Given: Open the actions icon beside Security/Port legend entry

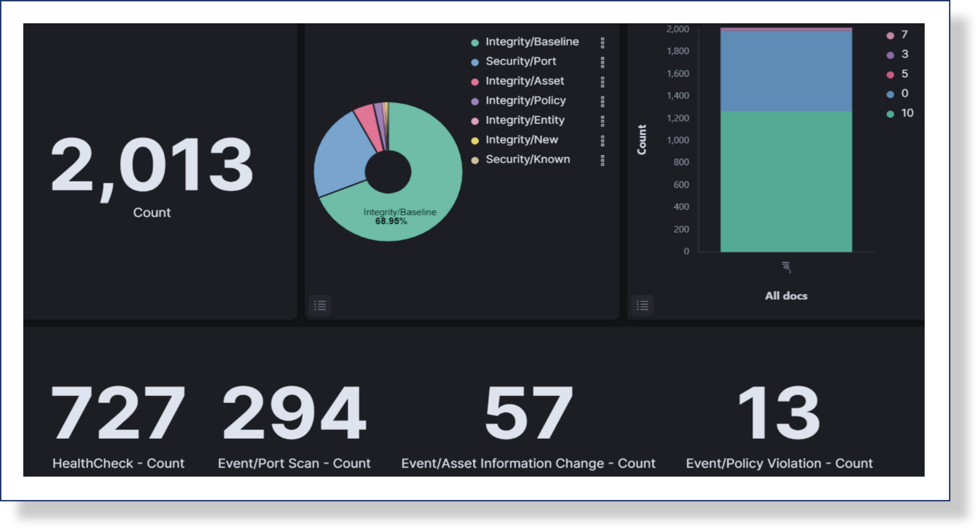Looking at the screenshot, I should tap(603, 62).
